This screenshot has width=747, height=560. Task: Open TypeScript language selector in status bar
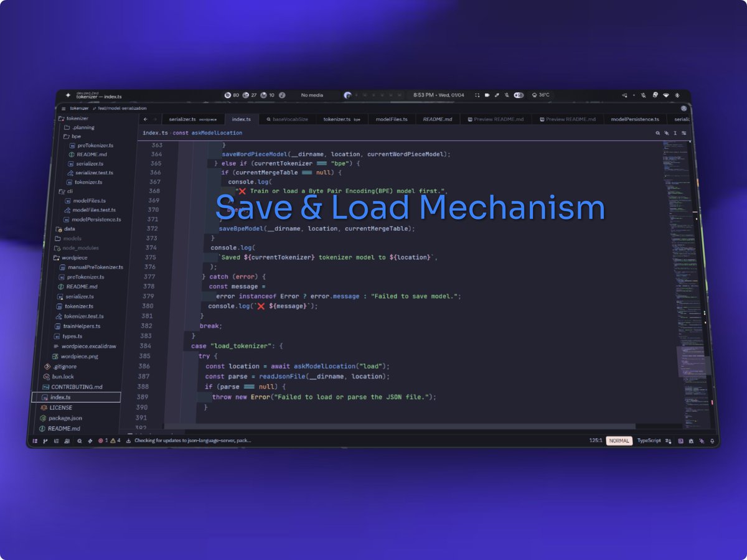point(649,441)
